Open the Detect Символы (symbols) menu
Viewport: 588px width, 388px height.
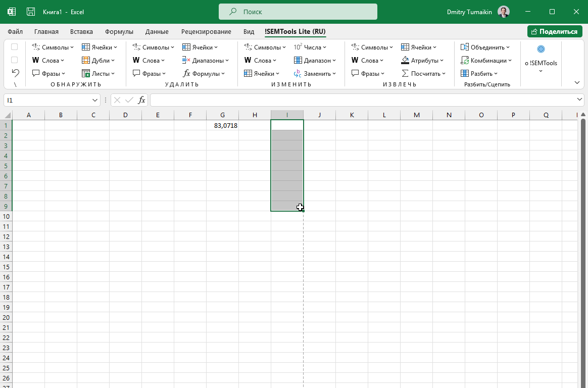coord(53,47)
